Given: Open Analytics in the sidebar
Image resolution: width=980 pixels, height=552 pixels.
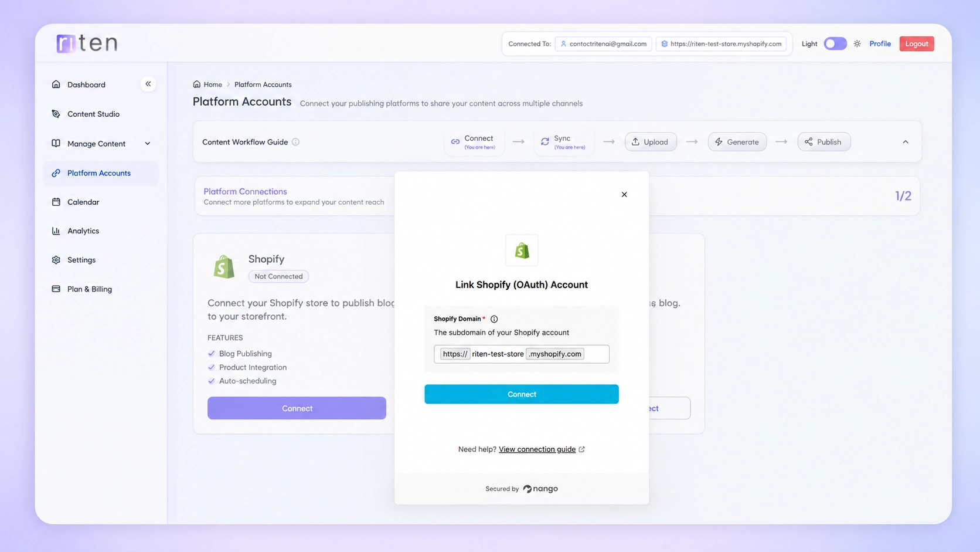Looking at the screenshot, I should coord(83,231).
